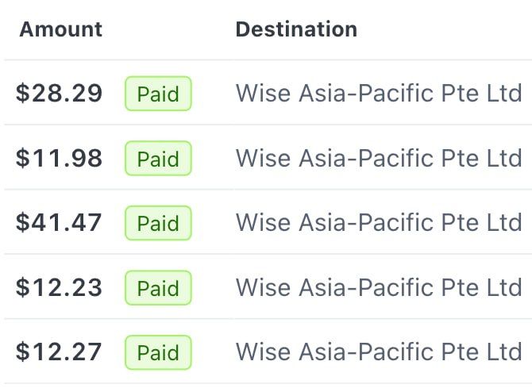
Task: Click Paid badge next to $12.27
Action: tap(158, 352)
